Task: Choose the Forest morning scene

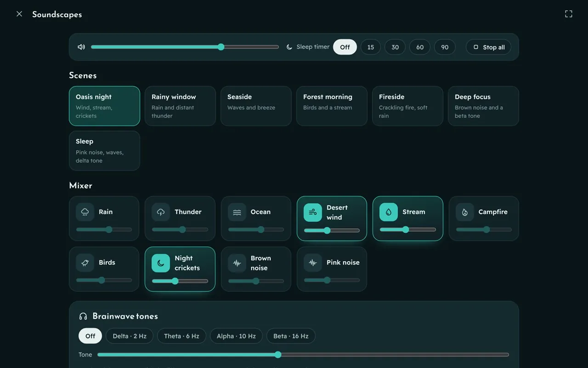Action: click(332, 106)
